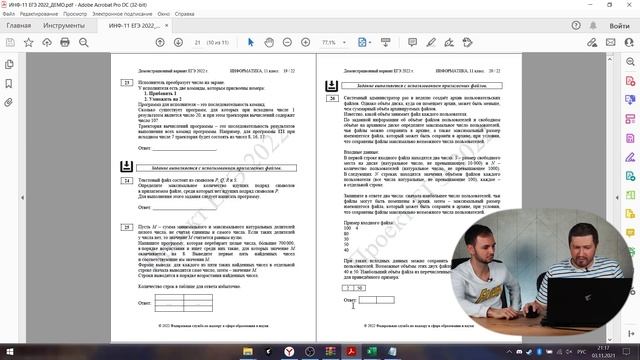The image size is (640, 360).
Task: Open the Просмотр menu
Action: pyautogui.click(x=75, y=14)
